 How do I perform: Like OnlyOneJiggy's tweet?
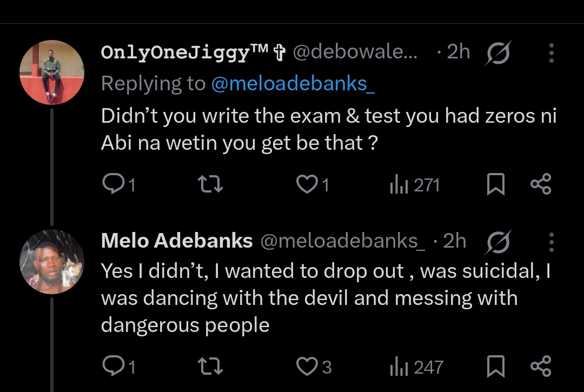[x=307, y=185]
